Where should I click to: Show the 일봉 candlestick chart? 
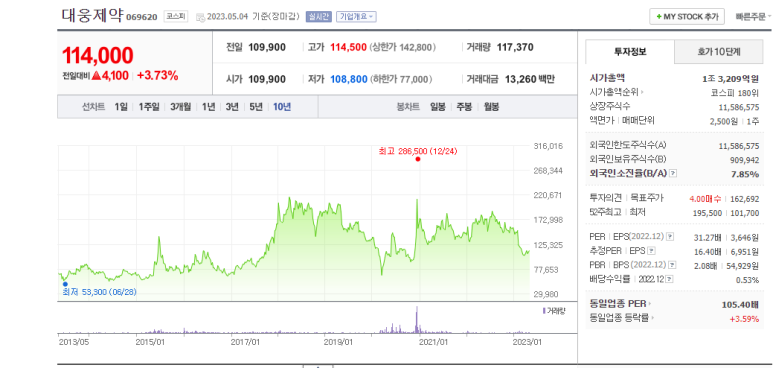[437, 107]
